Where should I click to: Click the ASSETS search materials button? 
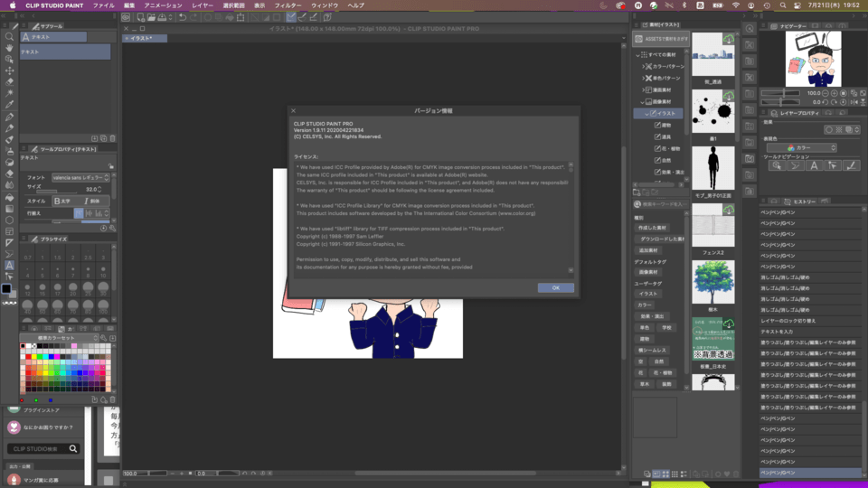point(661,39)
